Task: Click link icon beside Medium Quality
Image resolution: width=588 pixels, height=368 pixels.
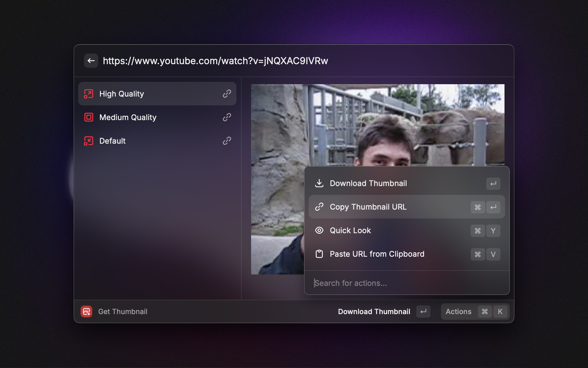Action: pos(227,117)
